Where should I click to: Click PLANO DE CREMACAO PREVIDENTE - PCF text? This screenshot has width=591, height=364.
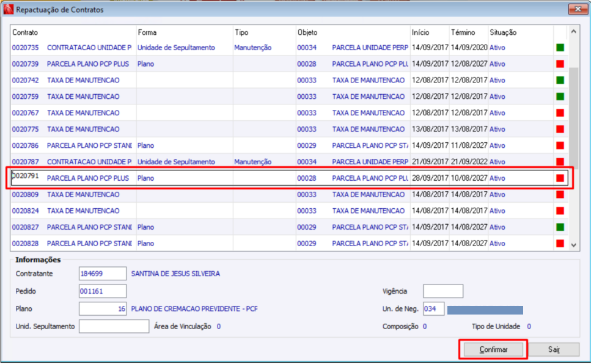(x=194, y=308)
